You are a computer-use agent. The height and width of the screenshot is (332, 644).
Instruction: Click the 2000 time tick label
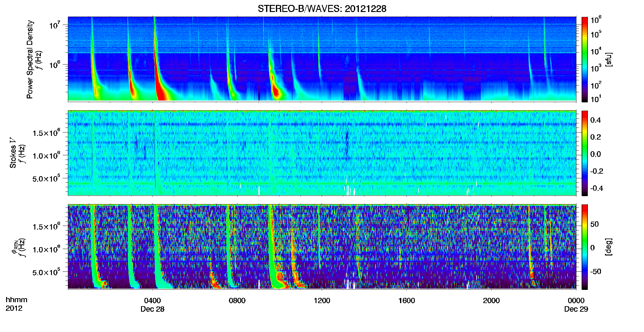(491, 301)
